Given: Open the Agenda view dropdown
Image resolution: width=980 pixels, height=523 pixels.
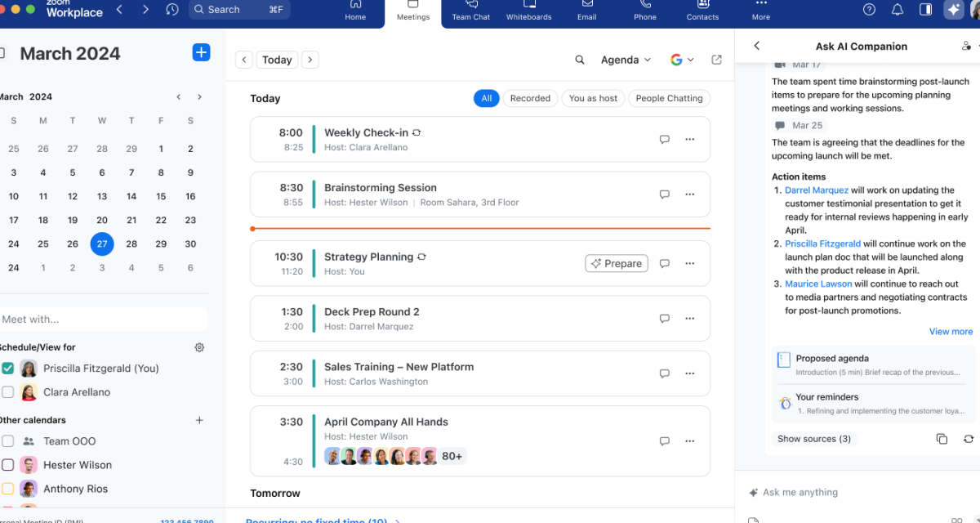Looking at the screenshot, I should tap(626, 60).
